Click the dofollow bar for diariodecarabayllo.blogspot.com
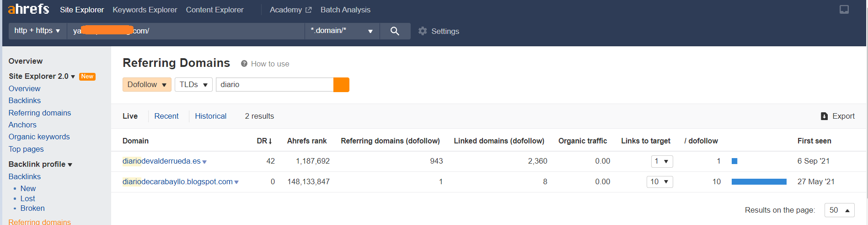 759,182
